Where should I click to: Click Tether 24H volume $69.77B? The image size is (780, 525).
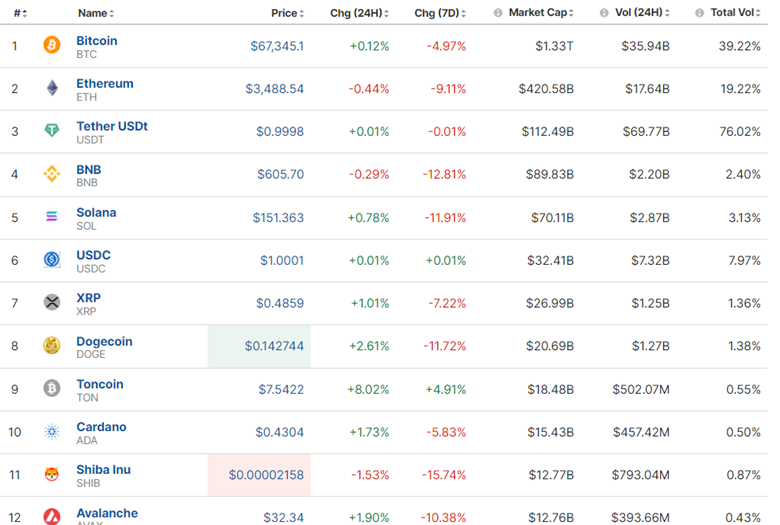click(646, 132)
